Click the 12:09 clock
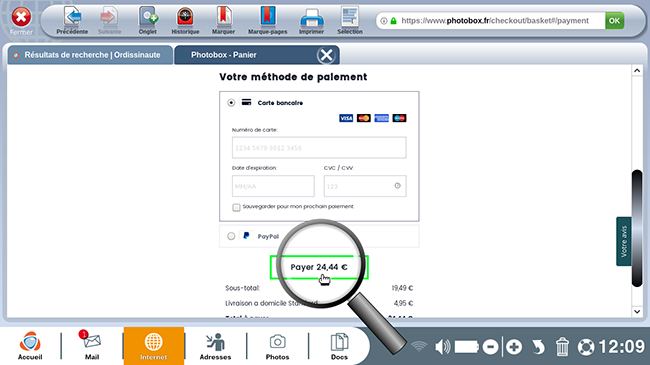Screen dimensions: 650x365 tap(621, 347)
